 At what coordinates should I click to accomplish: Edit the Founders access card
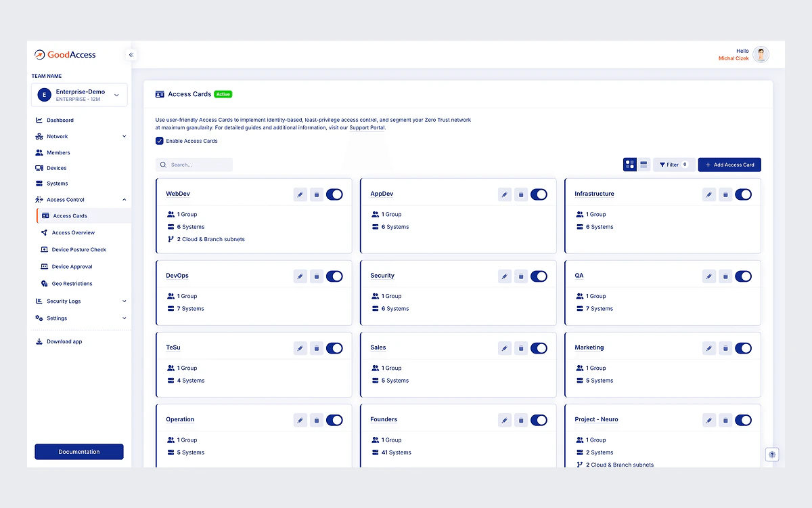click(x=505, y=420)
